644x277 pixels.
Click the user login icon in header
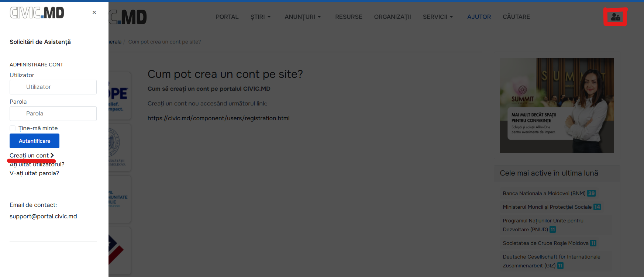point(615,17)
